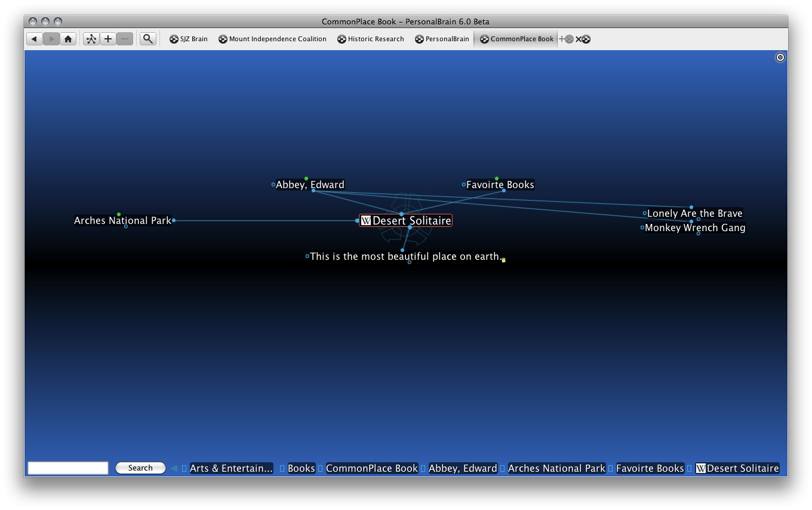The image size is (812, 510).
Task: Click the green parent gate above Arches National Park
Action: (119, 214)
